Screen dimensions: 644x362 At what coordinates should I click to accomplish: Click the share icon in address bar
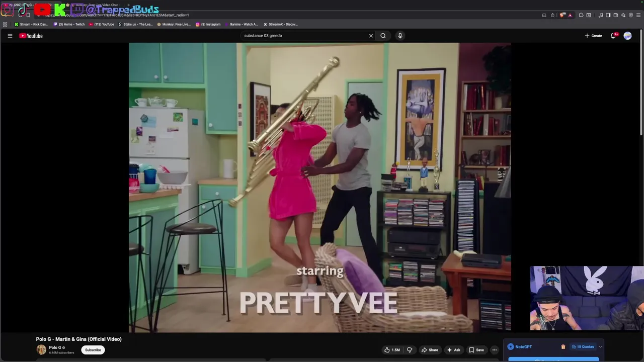tap(552, 15)
